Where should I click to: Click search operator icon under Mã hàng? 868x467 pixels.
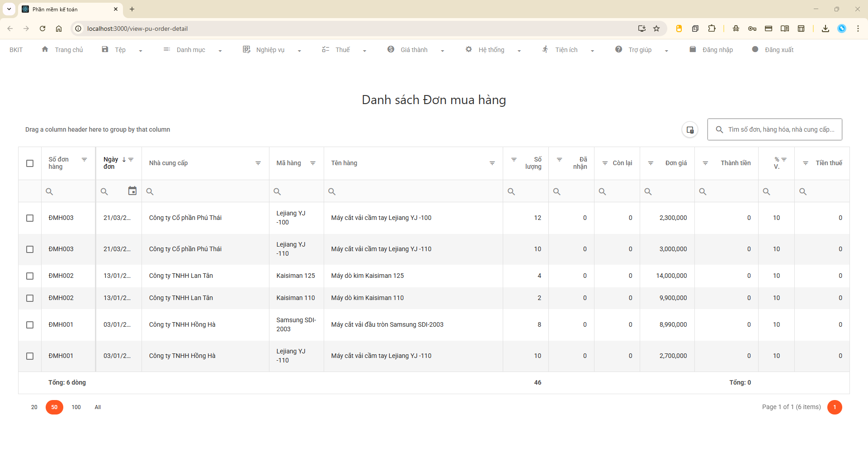(277, 191)
